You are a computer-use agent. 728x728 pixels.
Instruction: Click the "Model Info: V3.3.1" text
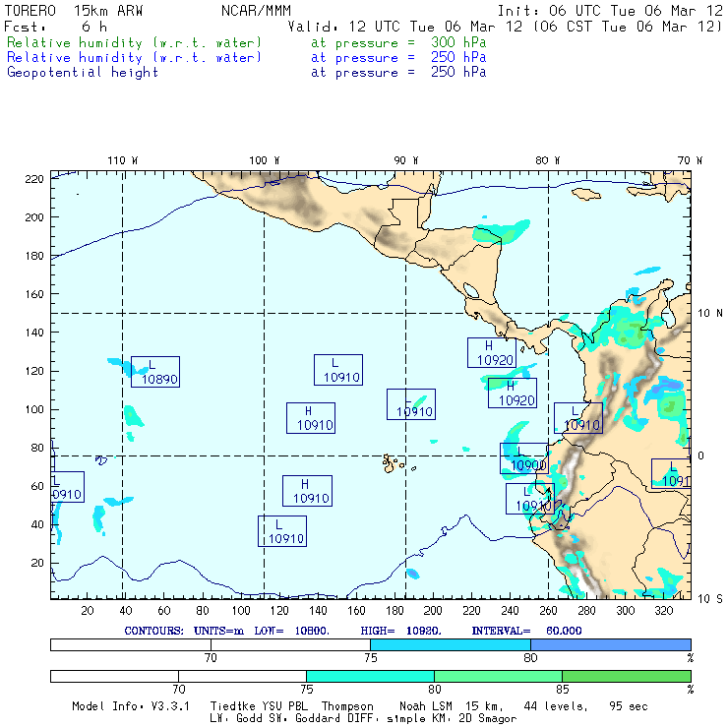pyautogui.click(x=131, y=706)
